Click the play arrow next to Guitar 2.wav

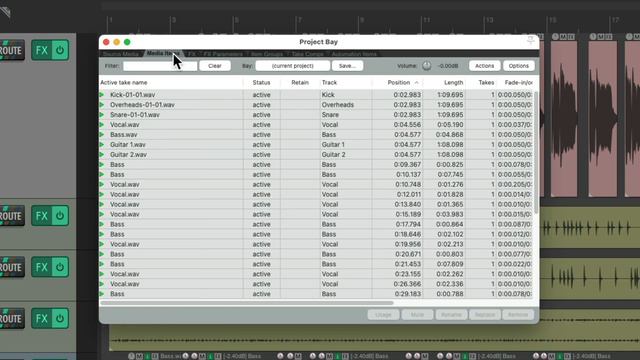pos(102,155)
